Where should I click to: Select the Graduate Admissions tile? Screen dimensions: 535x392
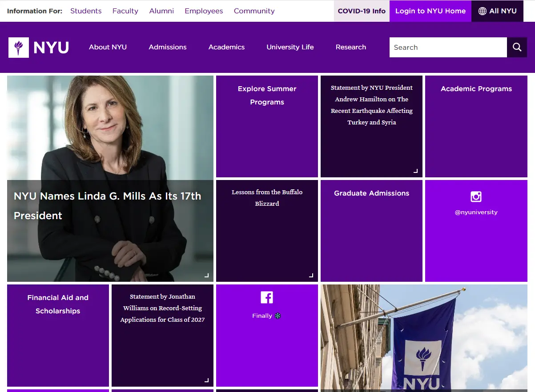[x=371, y=231]
